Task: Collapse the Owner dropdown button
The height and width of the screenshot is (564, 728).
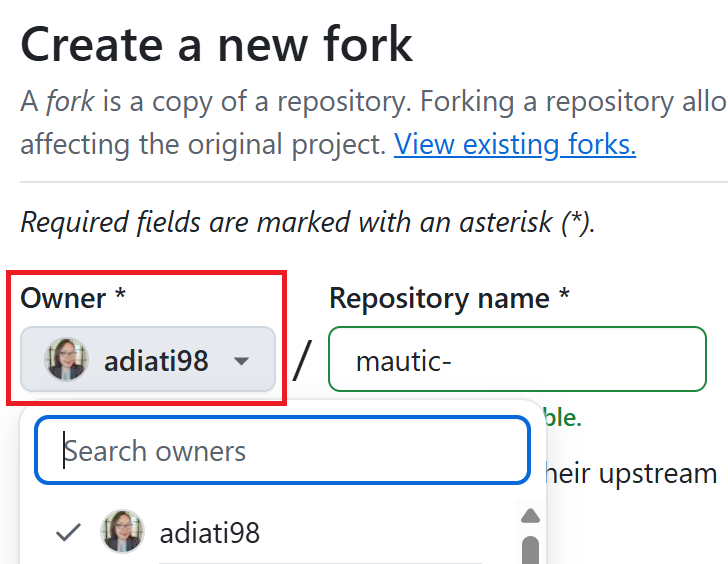Action: [148, 360]
